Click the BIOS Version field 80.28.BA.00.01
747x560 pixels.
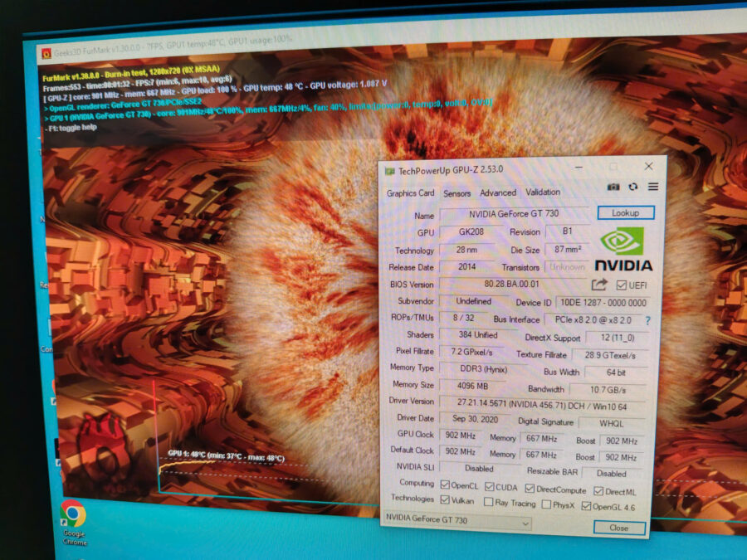click(x=512, y=285)
